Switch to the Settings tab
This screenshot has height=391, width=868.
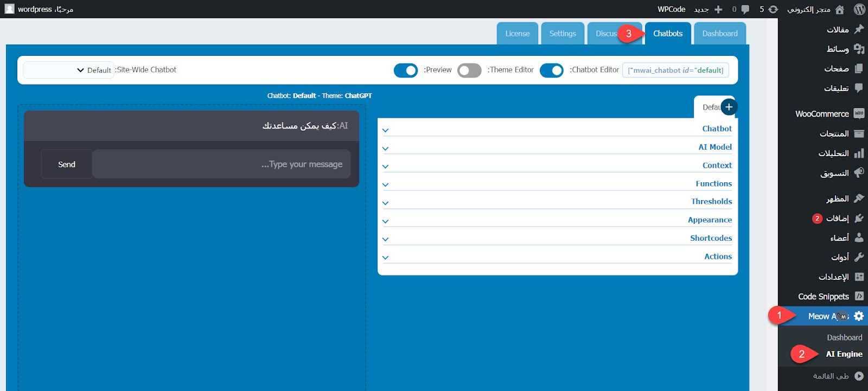[563, 34]
